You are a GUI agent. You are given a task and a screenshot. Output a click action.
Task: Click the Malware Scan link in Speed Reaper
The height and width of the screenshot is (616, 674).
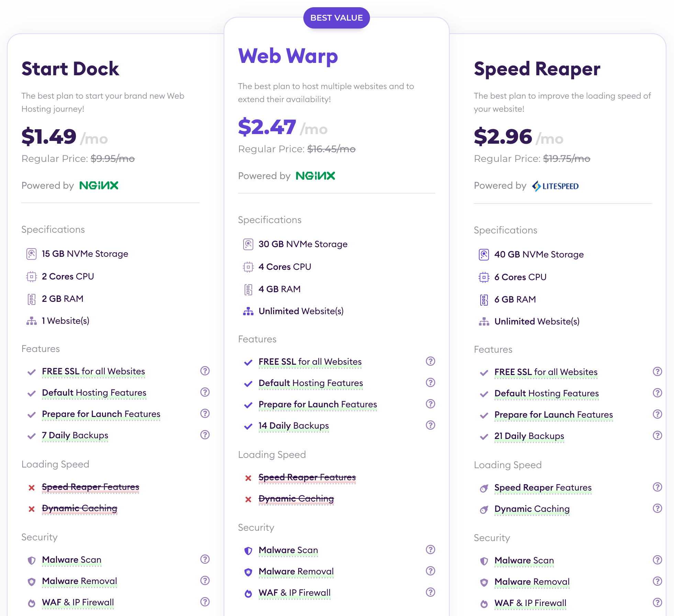click(524, 560)
